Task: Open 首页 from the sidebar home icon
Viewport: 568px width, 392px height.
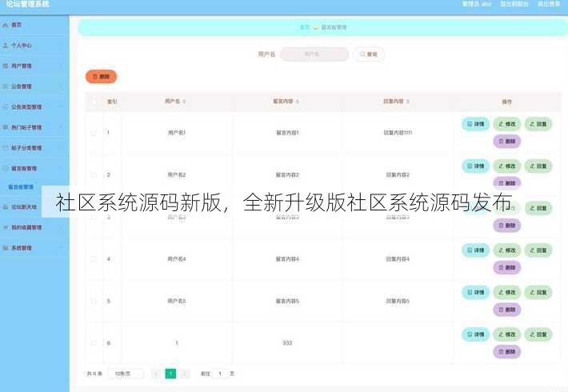Action: pos(6,25)
